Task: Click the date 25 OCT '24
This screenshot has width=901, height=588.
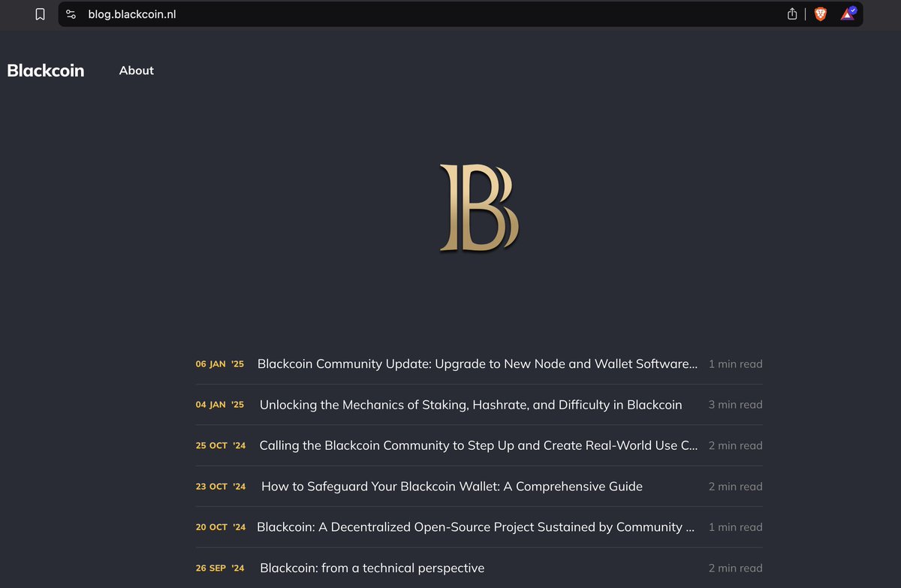Action: tap(221, 445)
